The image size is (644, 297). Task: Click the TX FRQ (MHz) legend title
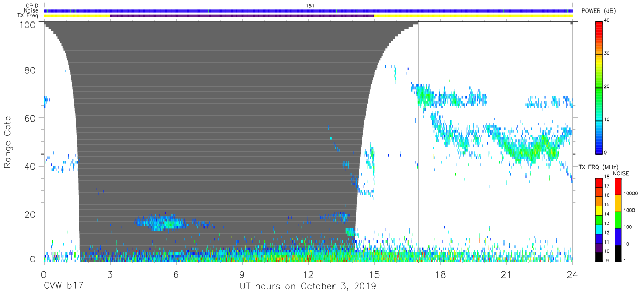[x=598, y=167]
